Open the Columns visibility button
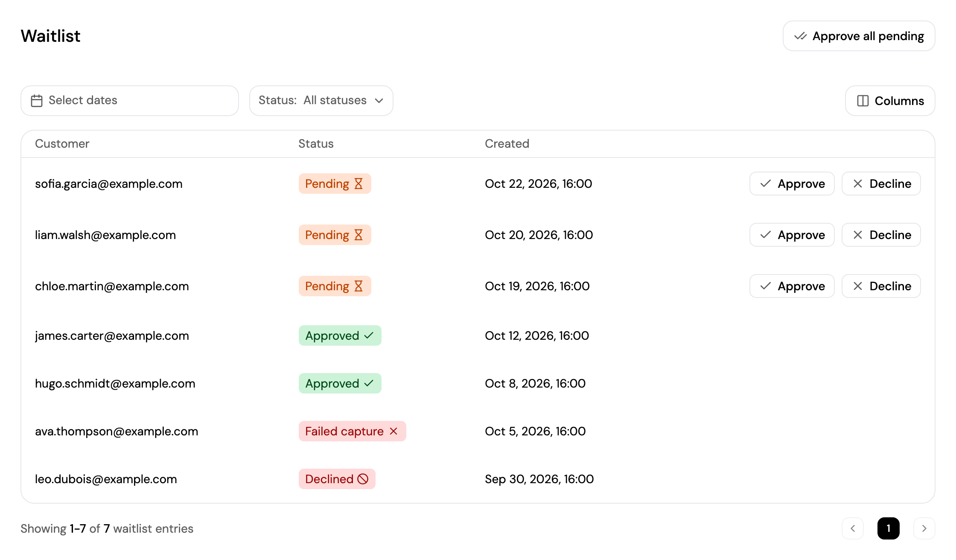 pos(890,101)
